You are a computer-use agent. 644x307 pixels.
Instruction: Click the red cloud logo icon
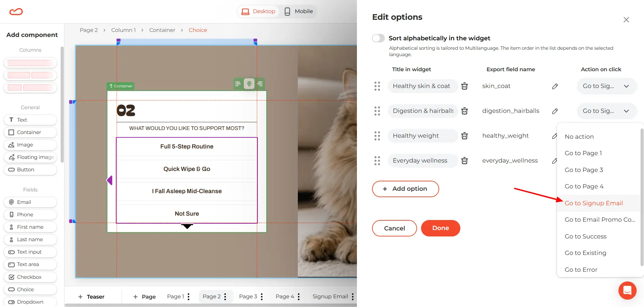[x=16, y=12]
